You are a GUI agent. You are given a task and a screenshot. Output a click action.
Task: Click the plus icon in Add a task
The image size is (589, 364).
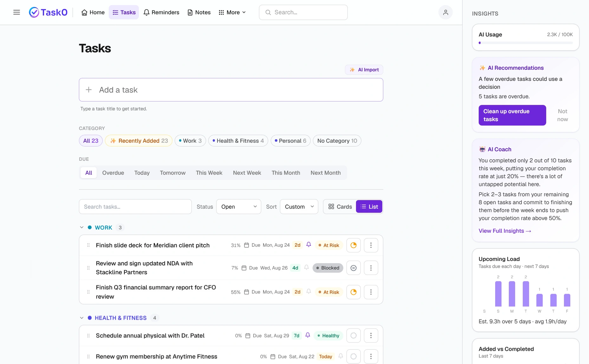pyautogui.click(x=89, y=90)
